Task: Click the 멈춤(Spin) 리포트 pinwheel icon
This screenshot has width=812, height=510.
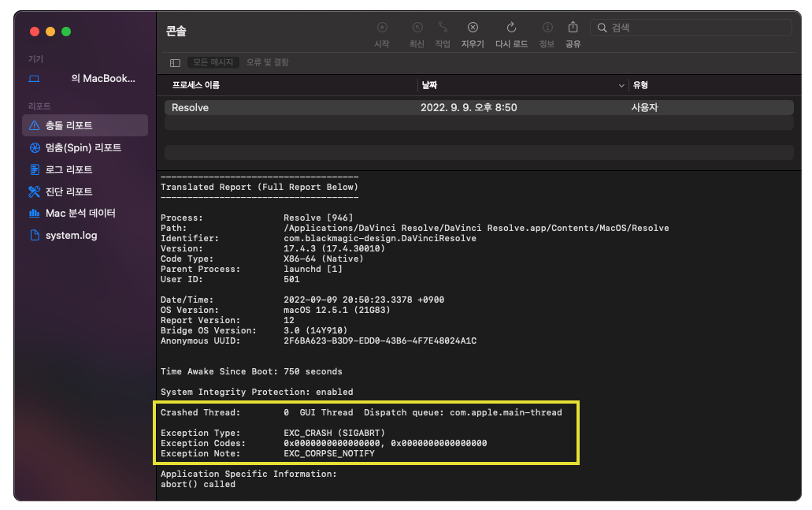Action: (x=35, y=147)
